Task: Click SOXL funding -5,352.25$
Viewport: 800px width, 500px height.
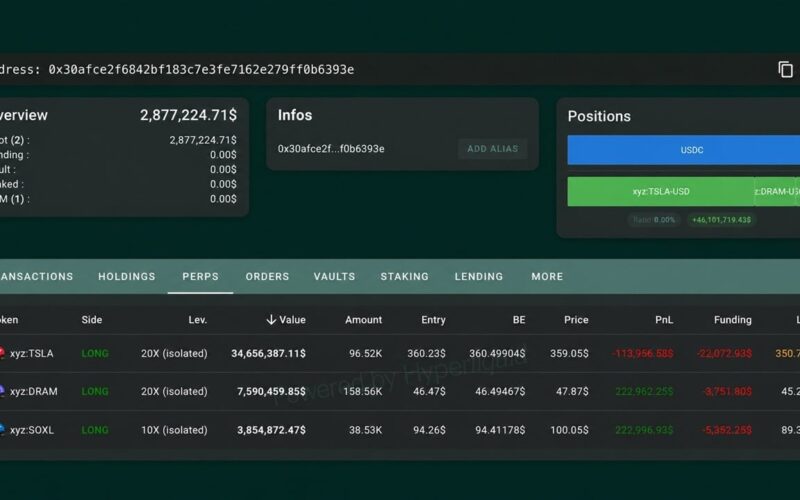Action: (727, 430)
